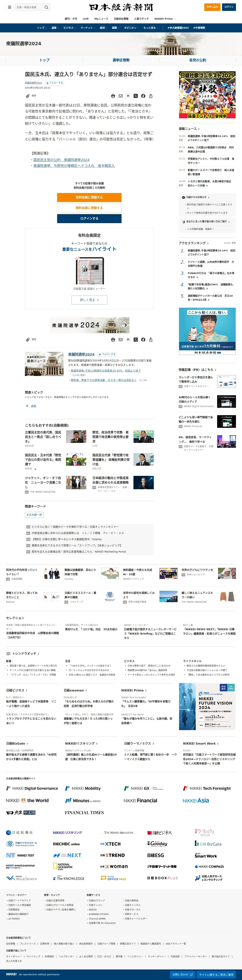Select トップ tab under election header
Image resolution: width=242 pixels, height=980 pixels.
coord(44,60)
